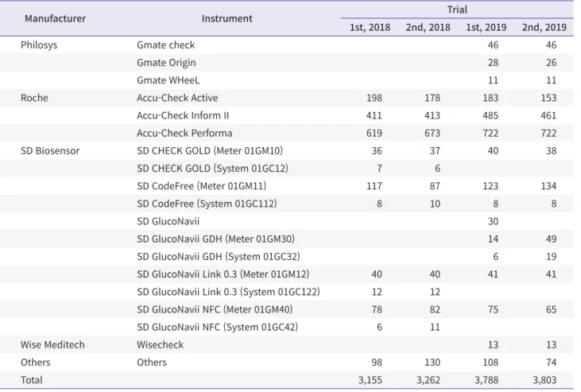Select the Roche manufacturer cell
The height and width of the screenshot is (392, 581).
point(34,98)
